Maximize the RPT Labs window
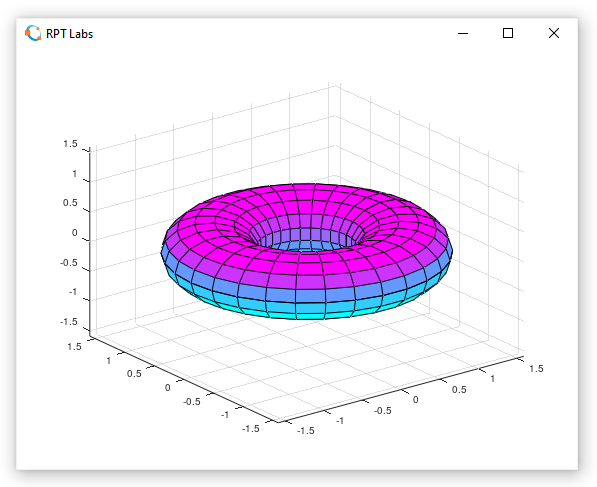 point(508,34)
